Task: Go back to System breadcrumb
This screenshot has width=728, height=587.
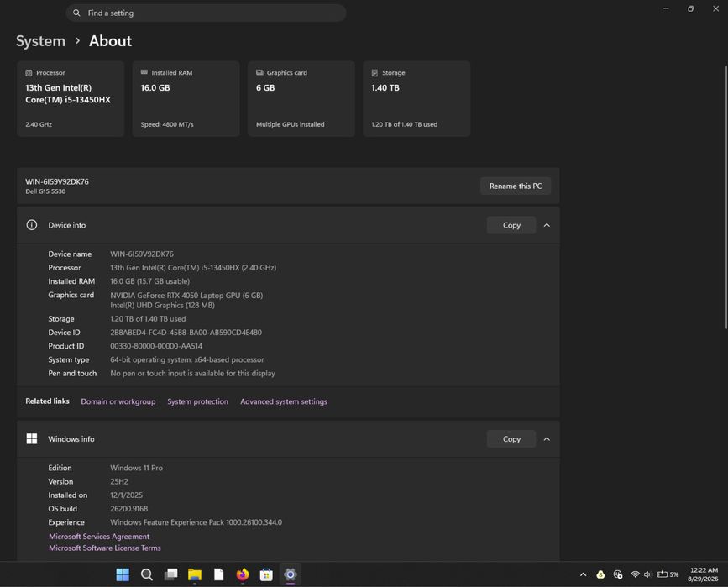Action: (x=40, y=41)
